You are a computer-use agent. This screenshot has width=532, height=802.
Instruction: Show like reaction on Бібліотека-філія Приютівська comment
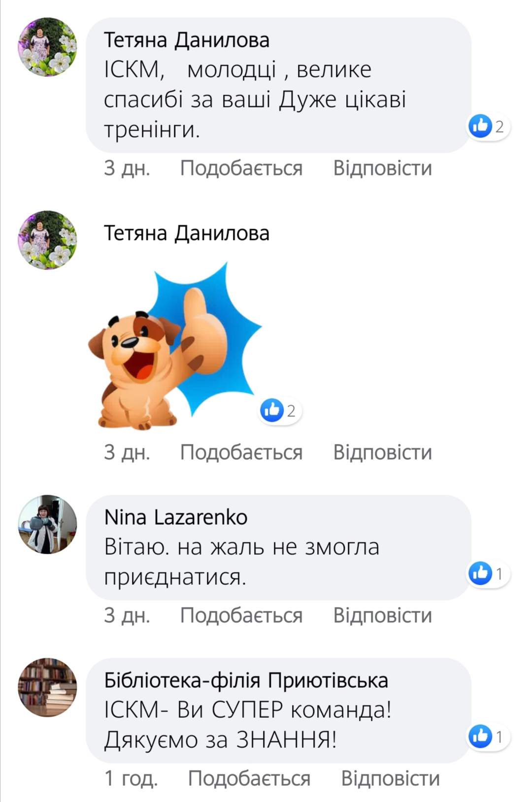pos(489,736)
